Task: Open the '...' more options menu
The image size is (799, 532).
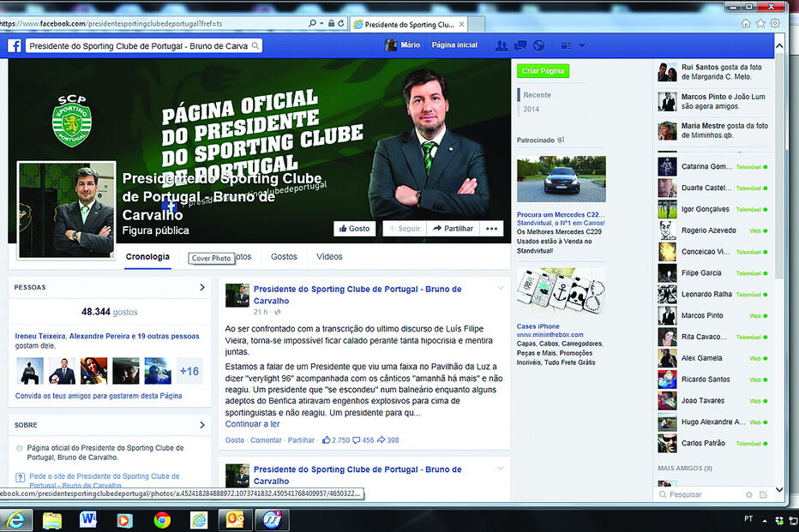Action: [492, 228]
